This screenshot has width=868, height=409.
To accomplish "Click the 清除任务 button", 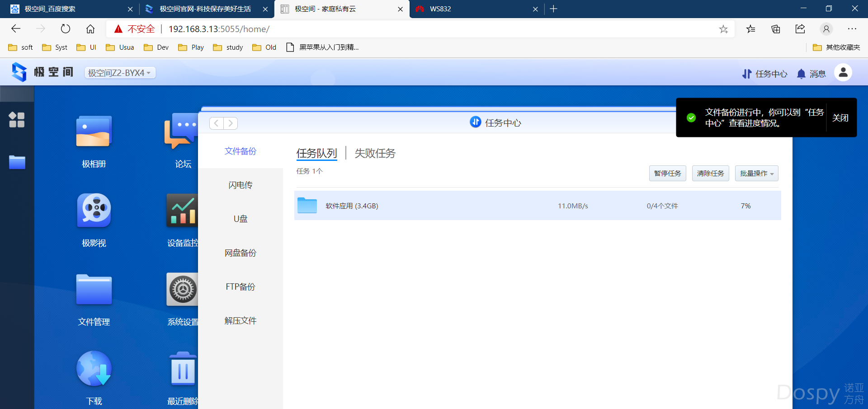I will (711, 174).
